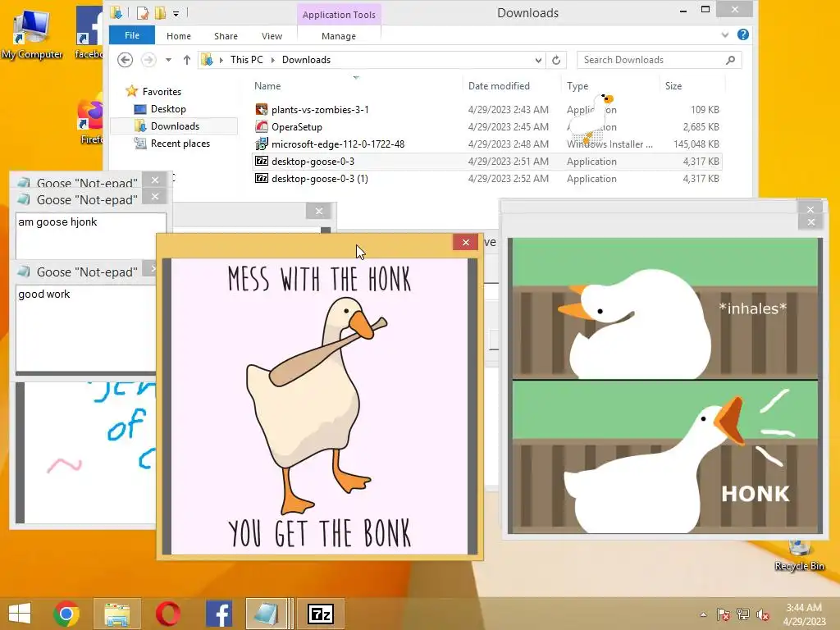Sort by Size column header

click(x=673, y=85)
